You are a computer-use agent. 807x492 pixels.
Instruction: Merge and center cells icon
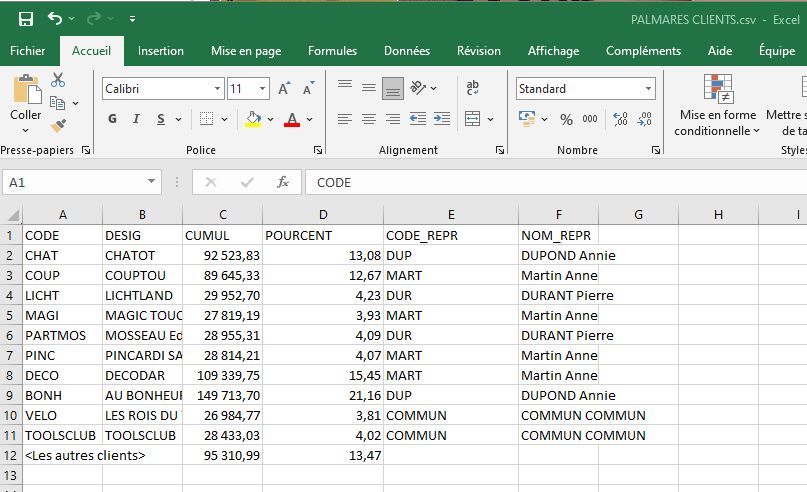(x=472, y=119)
